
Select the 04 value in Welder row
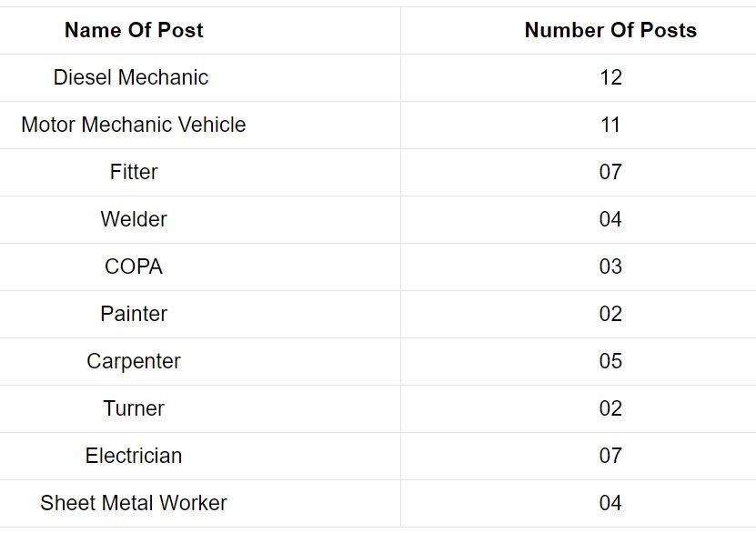(x=610, y=219)
